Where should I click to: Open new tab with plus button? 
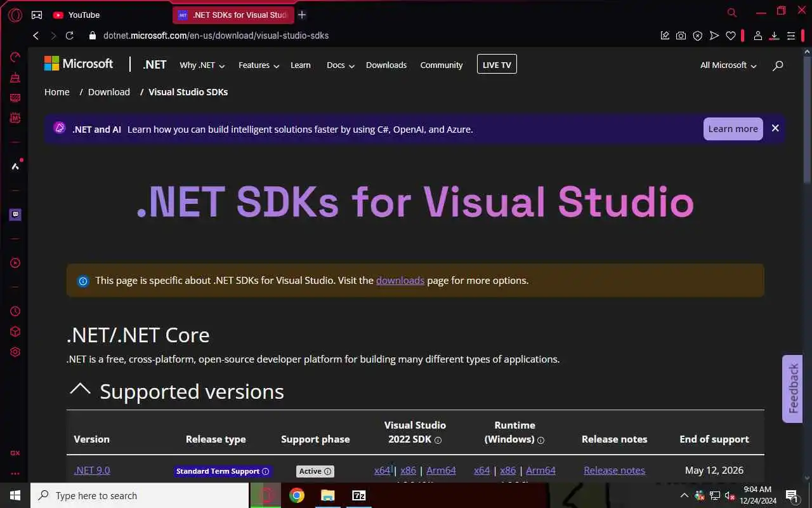(302, 15)
